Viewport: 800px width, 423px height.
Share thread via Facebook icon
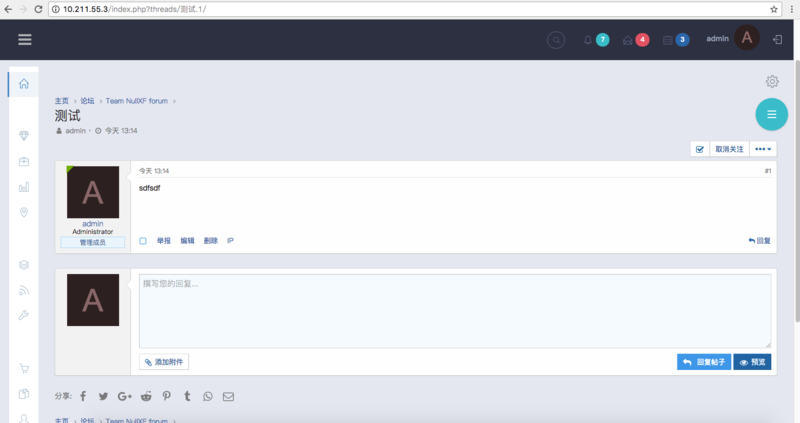[83, 397]
